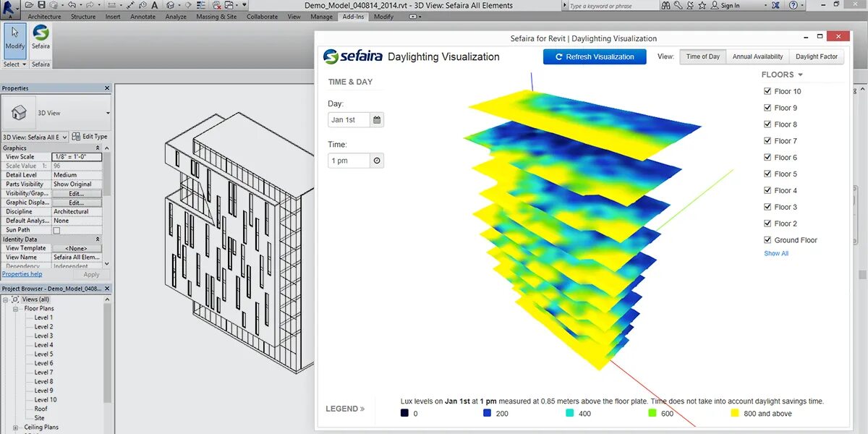Image resolution: width=868 pixels, height=434 pixels.
Task: Click the Close Hidden Windows icon
Action: [x=216, y=5]
